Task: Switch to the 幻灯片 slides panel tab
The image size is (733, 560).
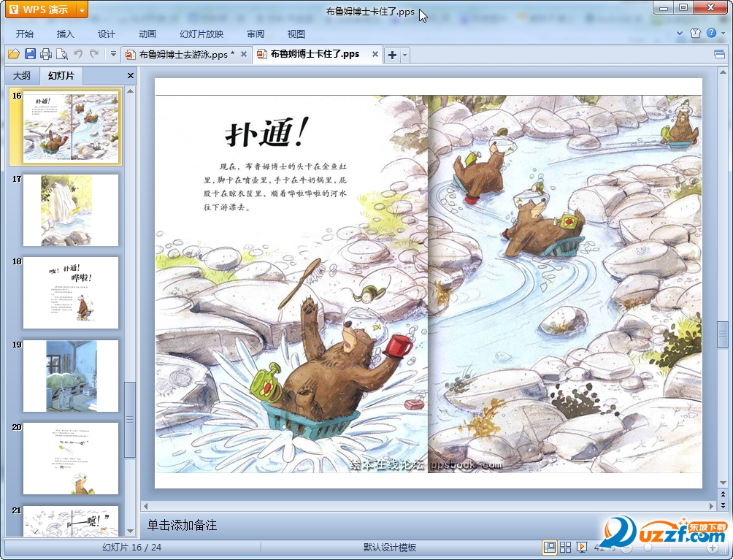Action: [61, 76]
